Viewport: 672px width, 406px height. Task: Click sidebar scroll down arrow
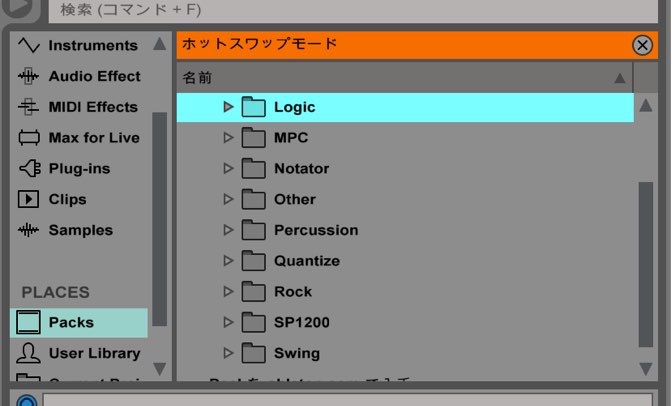point(159,369)
